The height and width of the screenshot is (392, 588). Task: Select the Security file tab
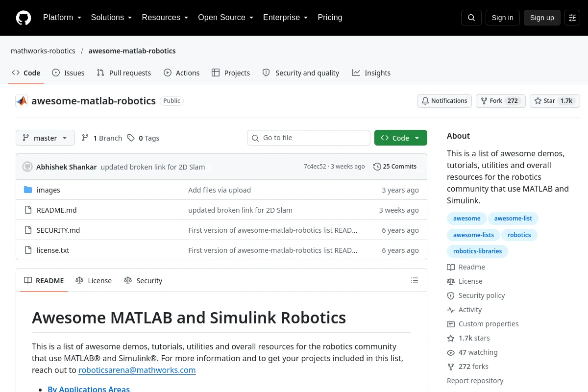(143, 281)
